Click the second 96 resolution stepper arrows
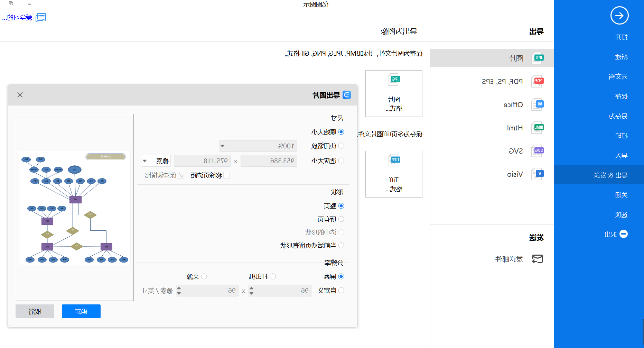The width and height of the screenshot is (644, 348). 179,291
